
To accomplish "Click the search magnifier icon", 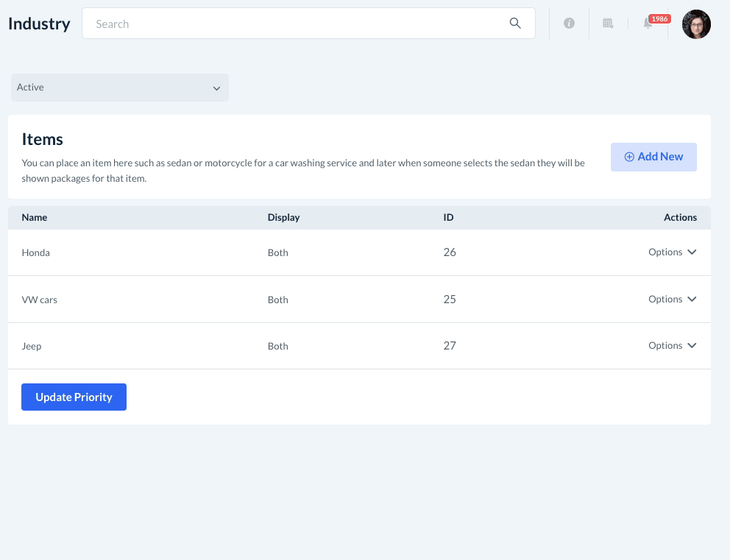I will 515,24.
